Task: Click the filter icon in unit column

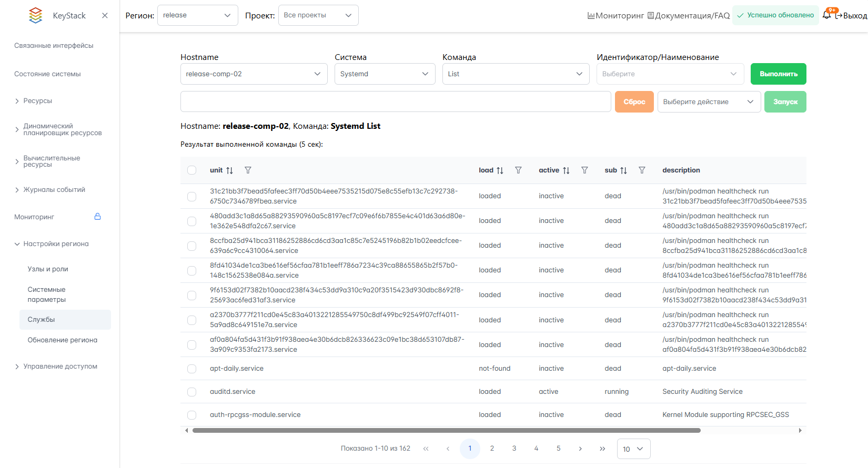Action: point(248,170)
